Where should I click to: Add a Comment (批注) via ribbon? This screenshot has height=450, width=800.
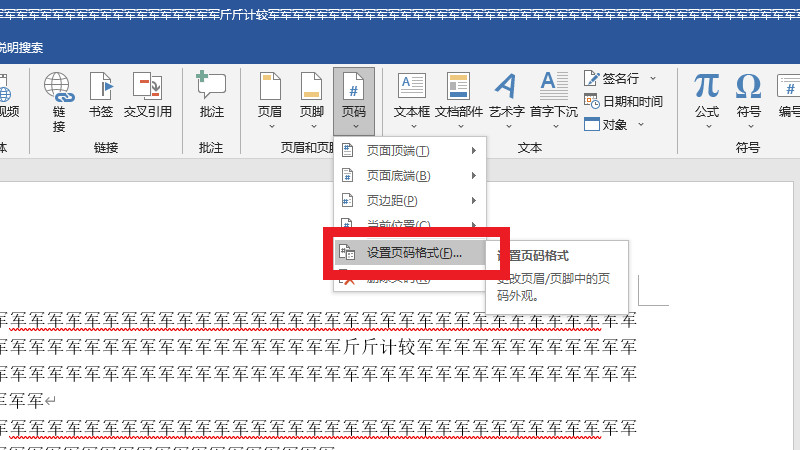click(211, 95)
